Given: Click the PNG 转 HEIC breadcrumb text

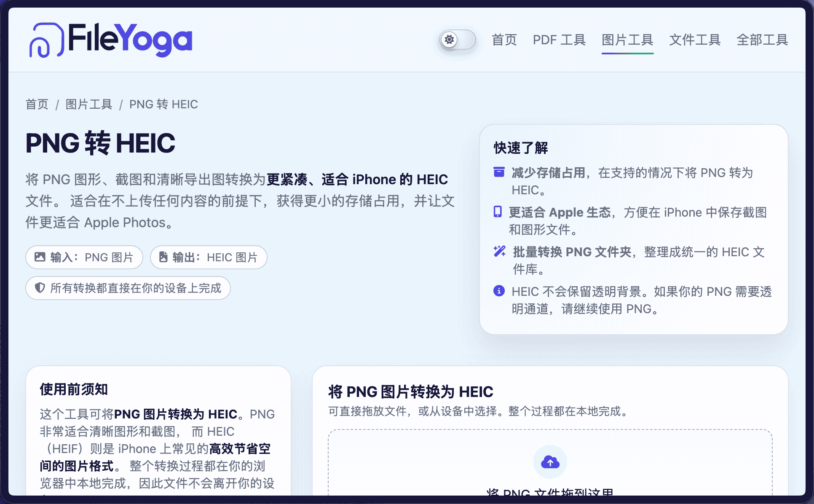Looking at the screenshot, I should (163, 104).
